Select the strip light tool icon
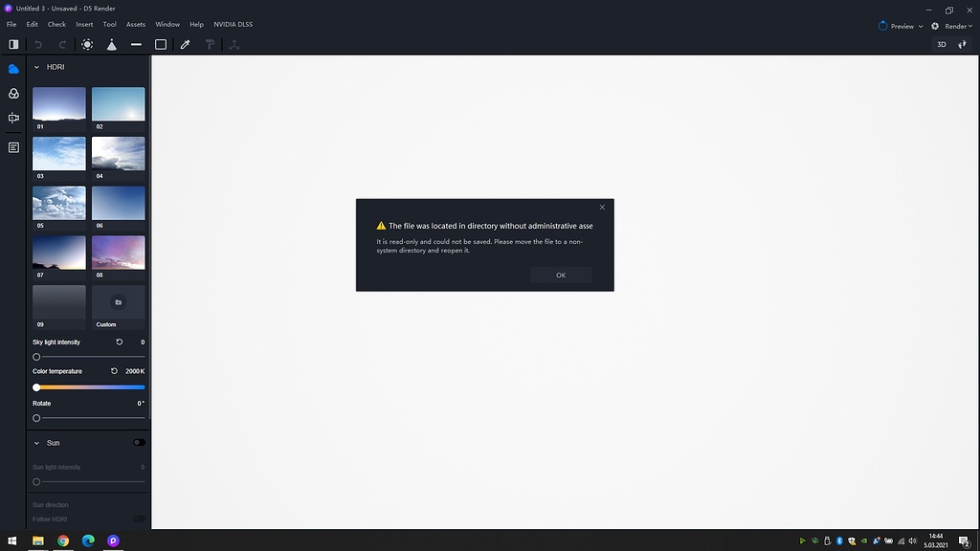980x551 pixels. click(x=136, y=44)
